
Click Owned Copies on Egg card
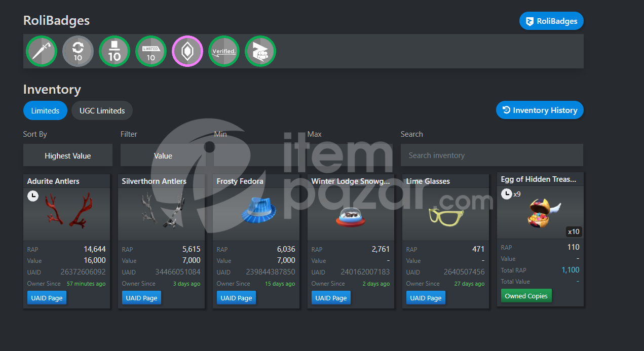pos(526,296)
